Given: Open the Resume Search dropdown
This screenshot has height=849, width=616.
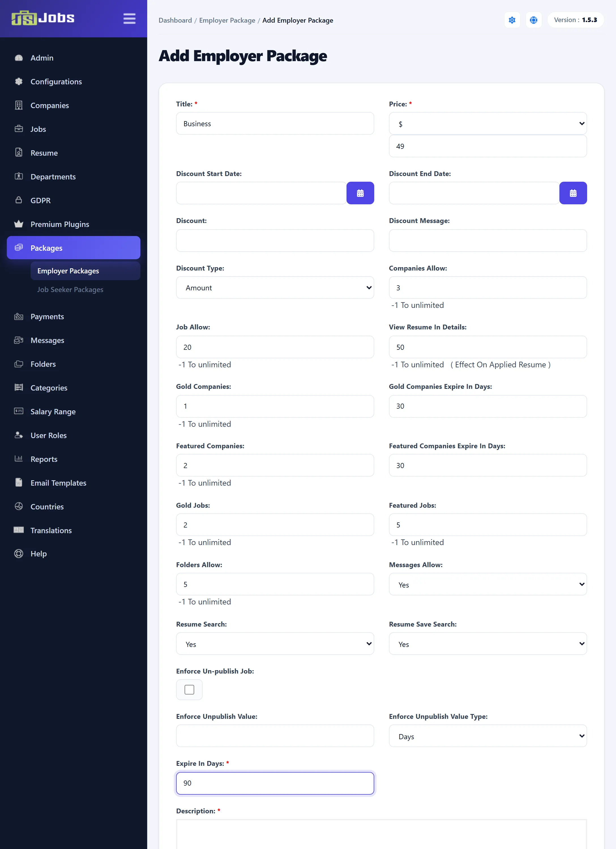Looking at the screenshot, I should point(275,644).
